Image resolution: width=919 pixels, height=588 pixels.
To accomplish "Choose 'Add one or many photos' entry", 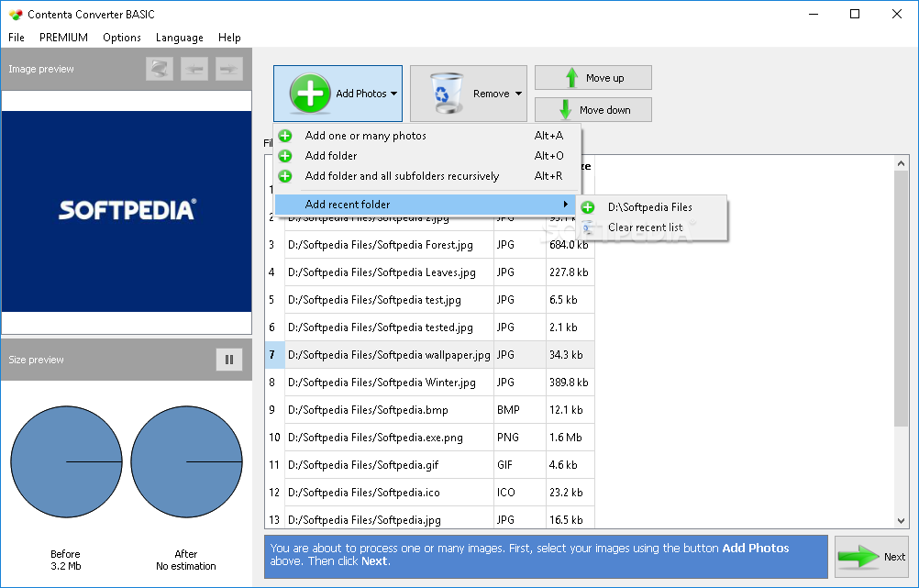I will coord(426,136).
